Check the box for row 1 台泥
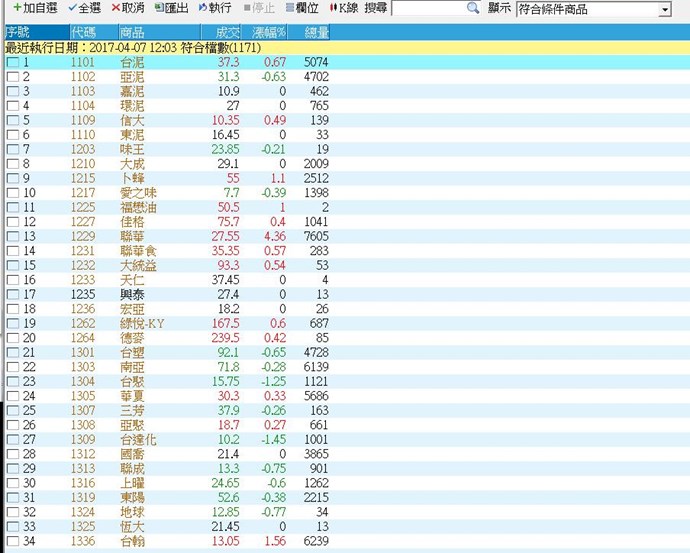 pyautogui.click(x=13, y=62)
